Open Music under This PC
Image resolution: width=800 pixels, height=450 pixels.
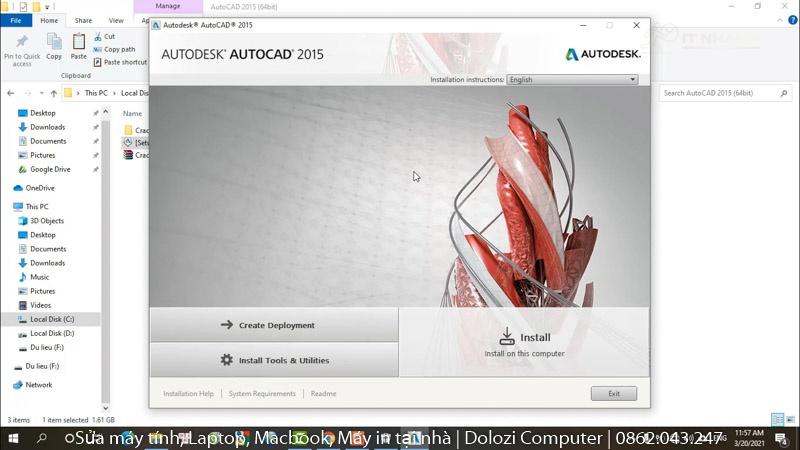coord(39,277)
